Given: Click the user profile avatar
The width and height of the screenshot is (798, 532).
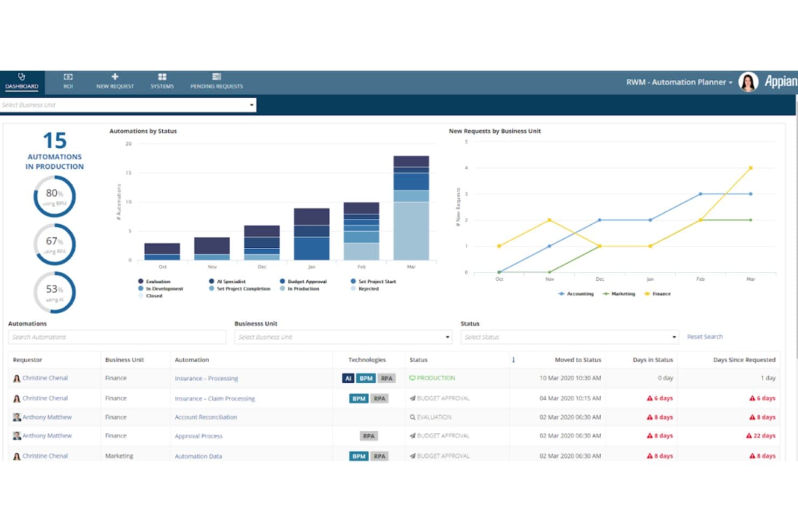Looking at the screenshot, I should pyautogui.click(x=748, y=82).
